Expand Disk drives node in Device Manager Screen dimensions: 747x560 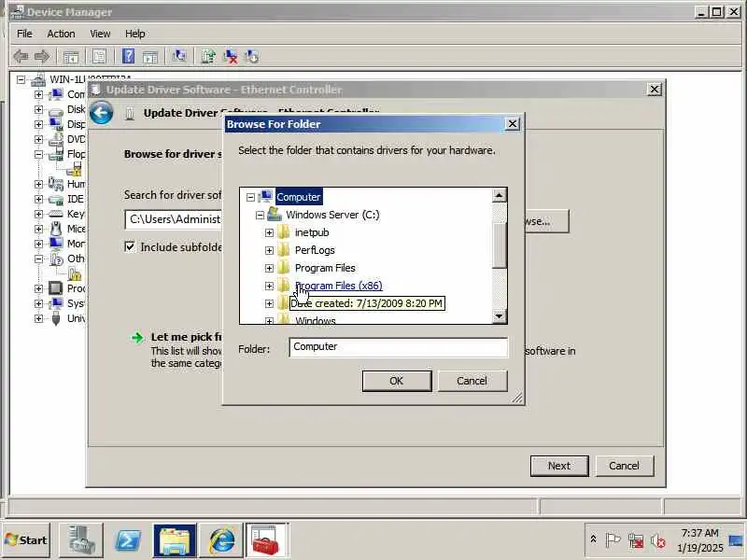(x=38, y=109)
